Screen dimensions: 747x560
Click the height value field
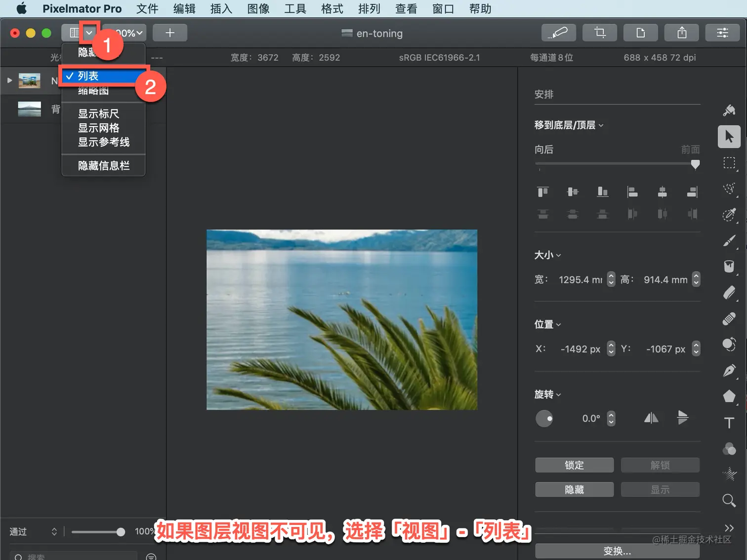point(665,279)
